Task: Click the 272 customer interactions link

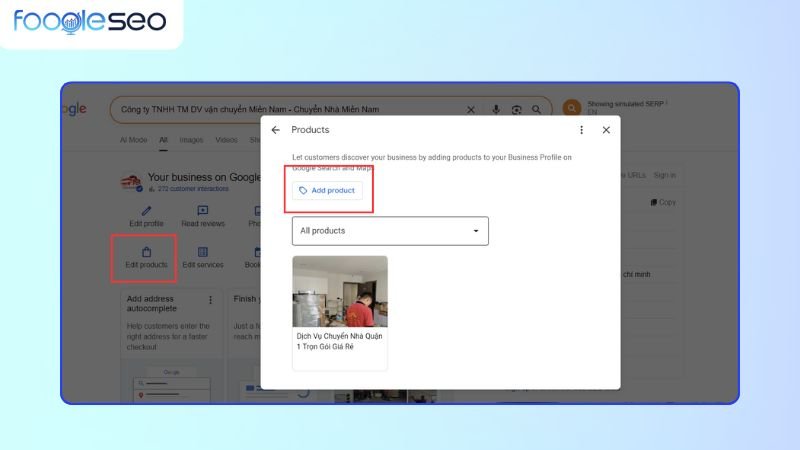Action: pos(195,188)
